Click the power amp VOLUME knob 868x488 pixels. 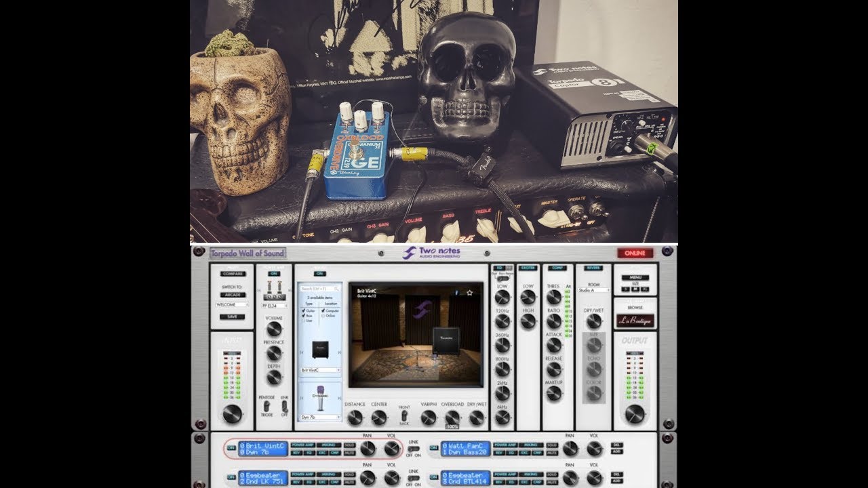tap(274, 329)
